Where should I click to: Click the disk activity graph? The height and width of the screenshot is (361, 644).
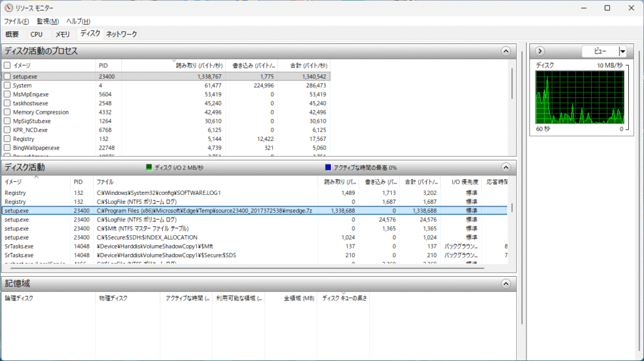pos(579,97)
